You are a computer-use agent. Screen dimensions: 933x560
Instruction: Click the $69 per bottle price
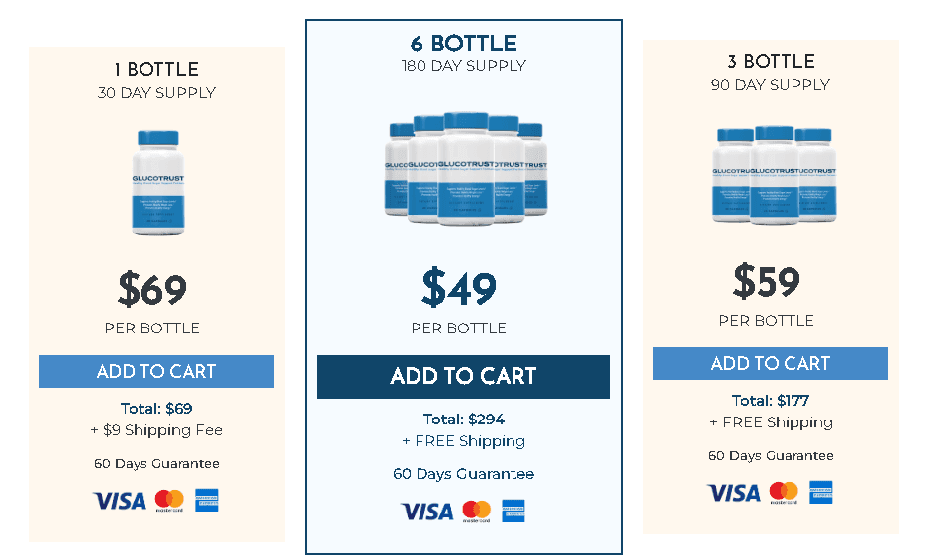click(152, 290)
